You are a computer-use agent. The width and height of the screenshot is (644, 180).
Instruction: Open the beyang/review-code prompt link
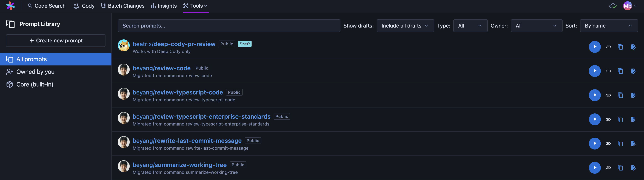click(x=162, y=68)
